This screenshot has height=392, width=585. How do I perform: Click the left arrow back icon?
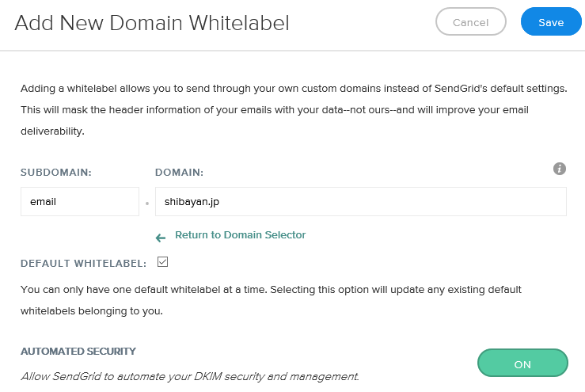tap(161, 237)
